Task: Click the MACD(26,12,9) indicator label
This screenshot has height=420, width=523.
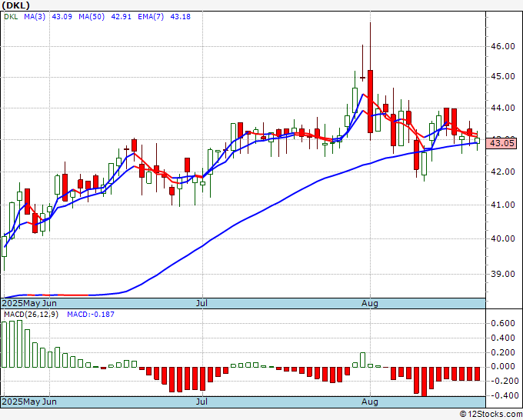Action: tap(31, 315)
